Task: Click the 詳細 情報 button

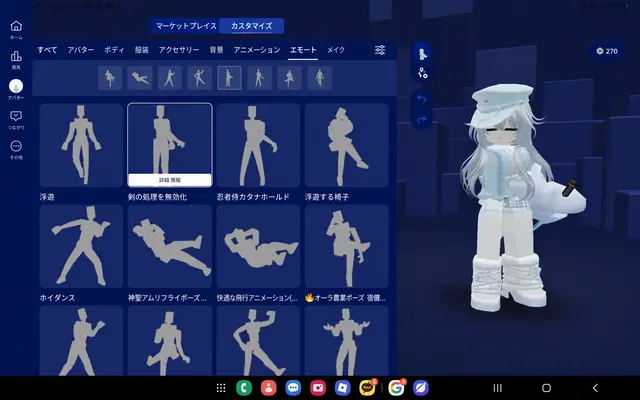Action: [x=170, y=180]
